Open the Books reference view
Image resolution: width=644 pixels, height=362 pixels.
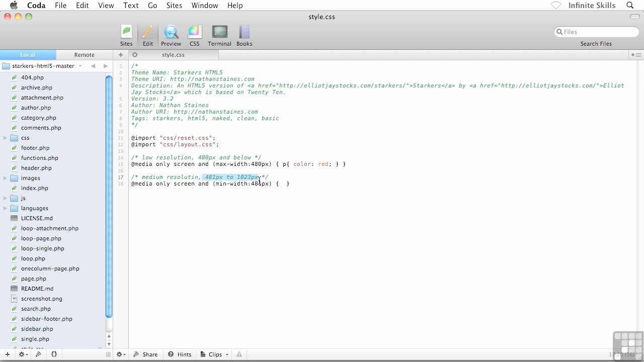click(x=244, y=36)
